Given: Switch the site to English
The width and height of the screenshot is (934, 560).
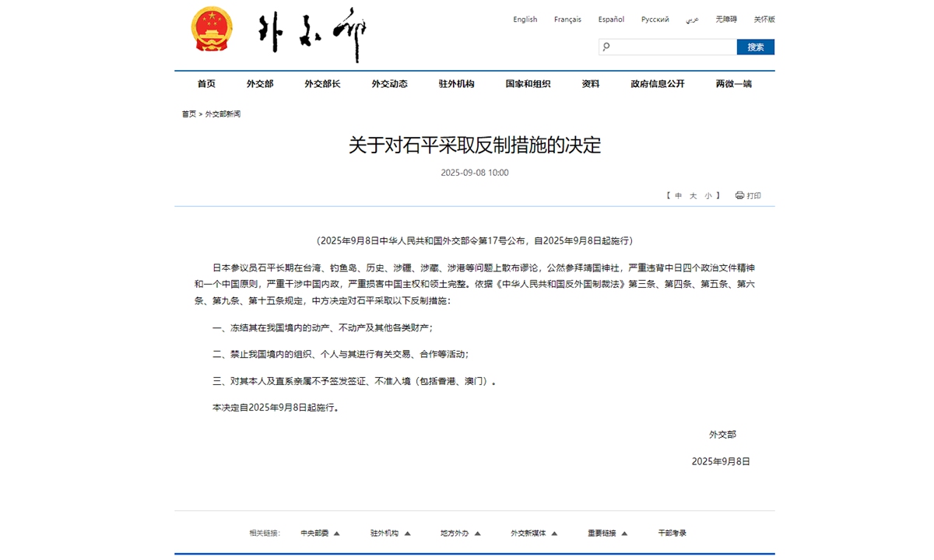Looking at the screenshot, I should point(525,19).
